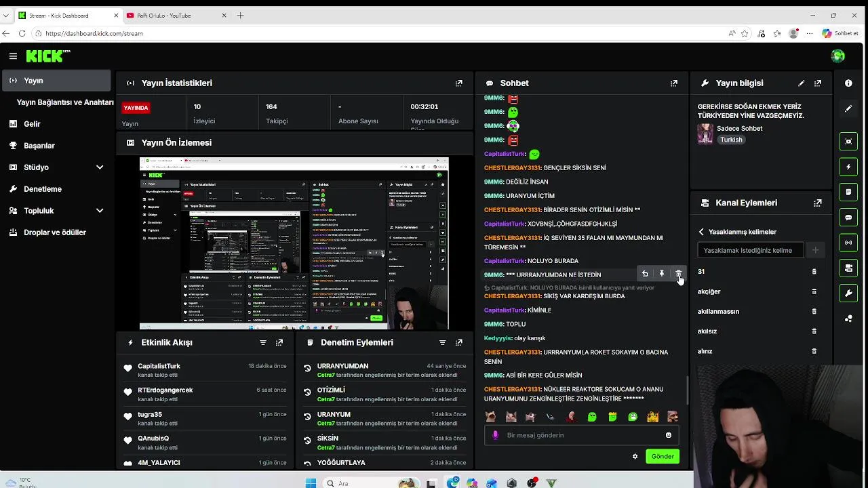Reply to the hovered 9MM6 chat message
This screenshot has width=868, height=488.
(645, 274)
